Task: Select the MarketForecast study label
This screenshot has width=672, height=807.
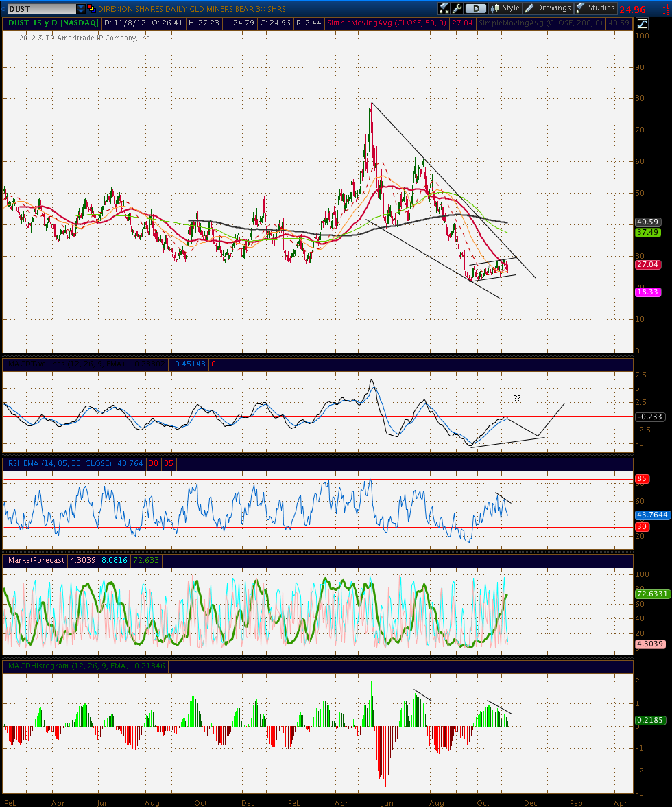Action: 36,560
